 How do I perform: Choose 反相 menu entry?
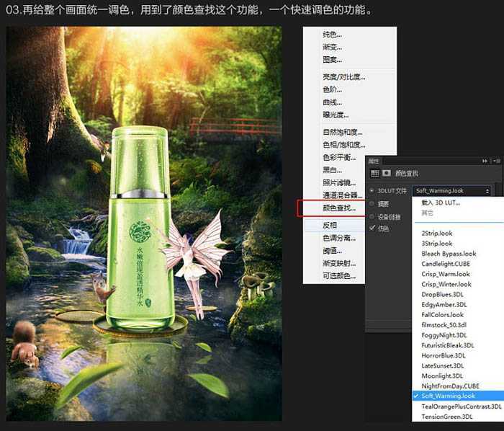[330, 225]
